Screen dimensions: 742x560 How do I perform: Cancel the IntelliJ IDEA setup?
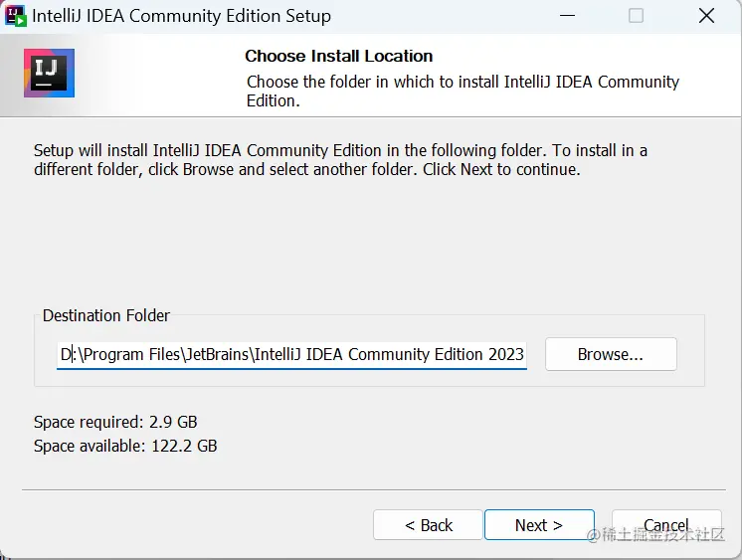tap(666, 524)
